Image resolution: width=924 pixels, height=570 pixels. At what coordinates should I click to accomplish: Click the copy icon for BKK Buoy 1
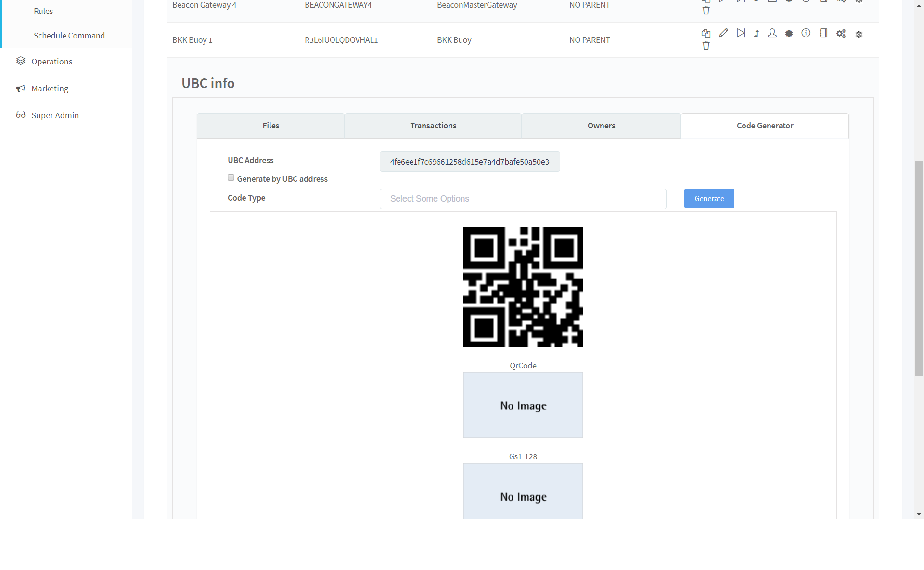[x=706, y=33]
